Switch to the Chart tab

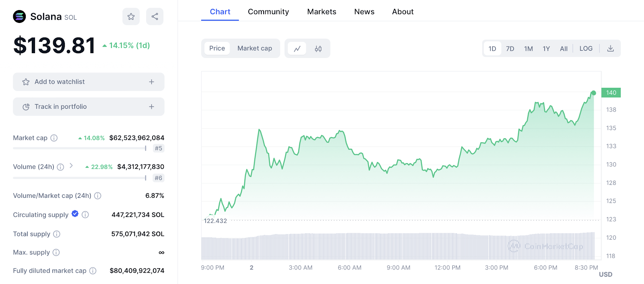220,12
